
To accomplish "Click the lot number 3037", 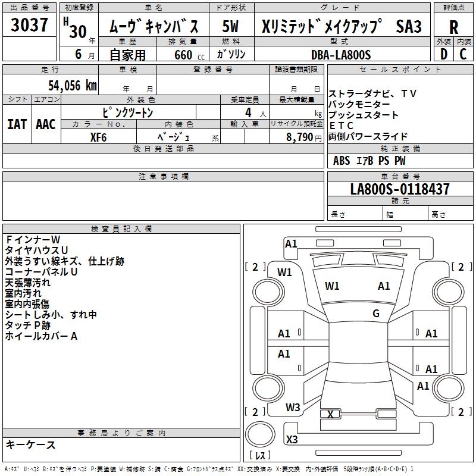I will (x=29, y=25).
